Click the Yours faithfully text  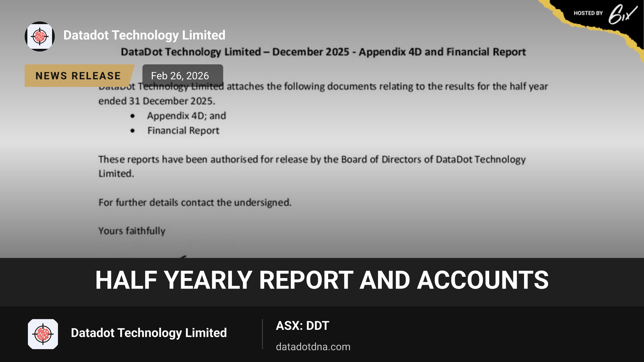(132, 231)
